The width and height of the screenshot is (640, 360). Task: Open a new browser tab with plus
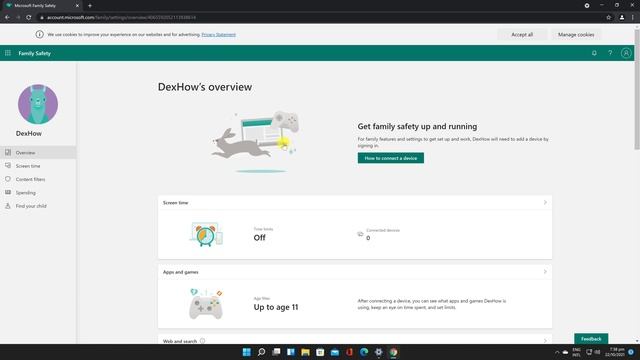pyautogui.click(x=90, y=6)
